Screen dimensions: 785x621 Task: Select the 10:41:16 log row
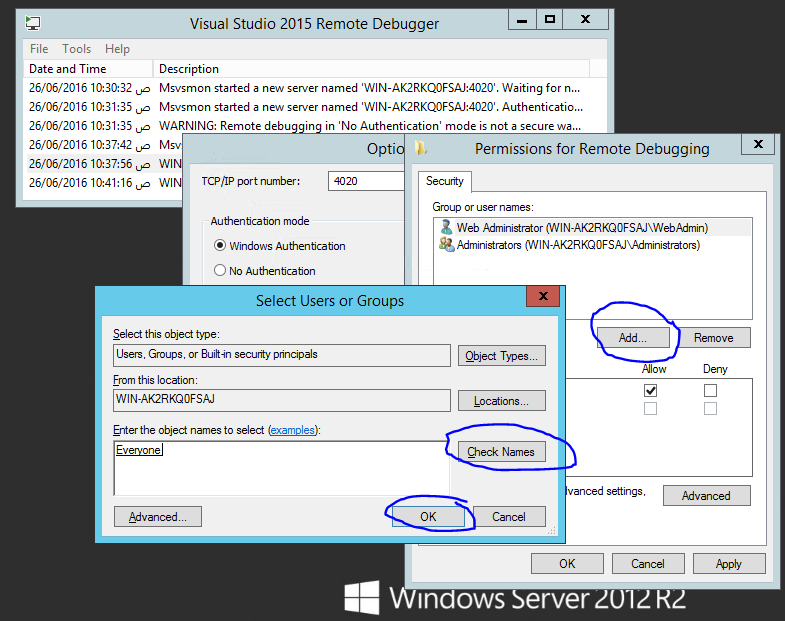[103, 183]
